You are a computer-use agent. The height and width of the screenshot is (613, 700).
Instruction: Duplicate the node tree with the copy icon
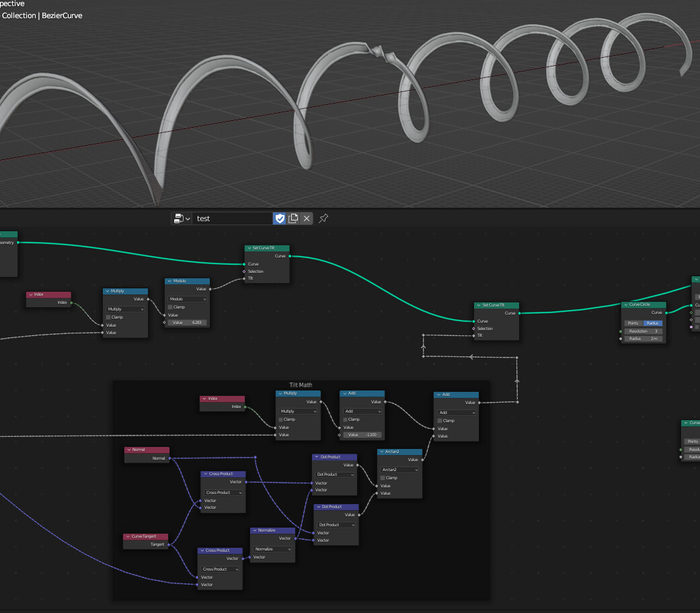(x=293, y=218)
